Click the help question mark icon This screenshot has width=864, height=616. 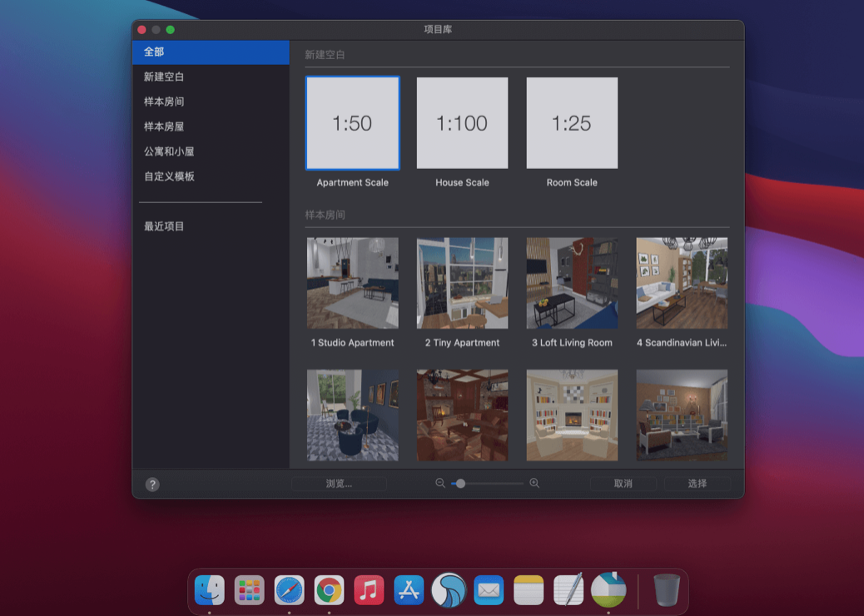(x=151, y=483)
